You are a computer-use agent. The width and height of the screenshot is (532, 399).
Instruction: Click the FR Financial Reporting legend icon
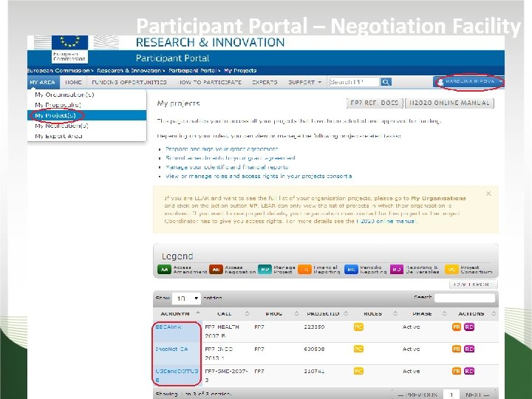[x=304, y=270]
